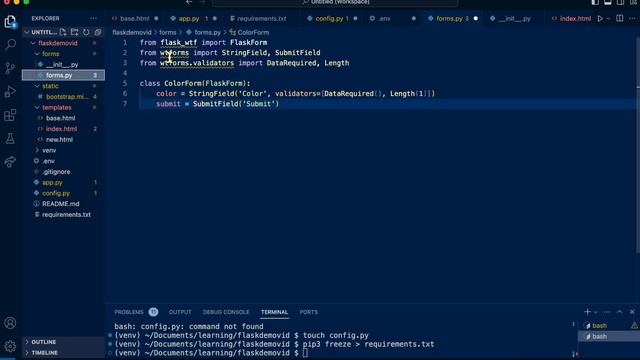Switch to the config.py editor tab
The image size is (640, 360).
[329, 18]
